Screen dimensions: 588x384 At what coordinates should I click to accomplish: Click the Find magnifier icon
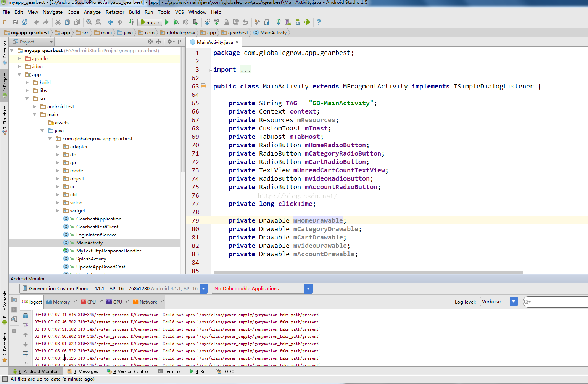[89, 22]
